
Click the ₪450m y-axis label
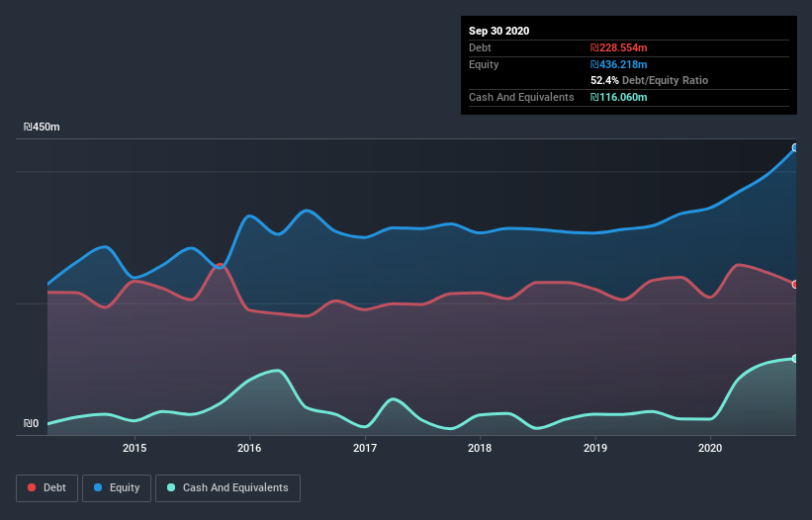pos(42,127)
